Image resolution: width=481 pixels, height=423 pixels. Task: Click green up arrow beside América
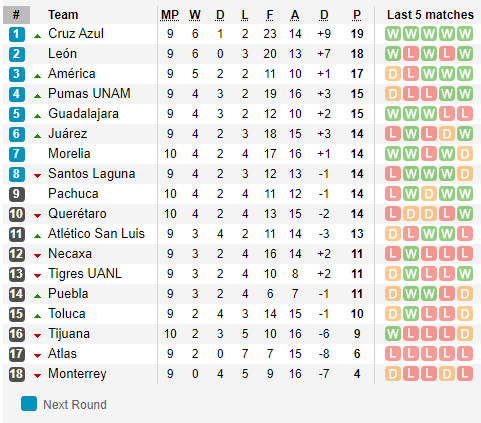coord(38,76)
